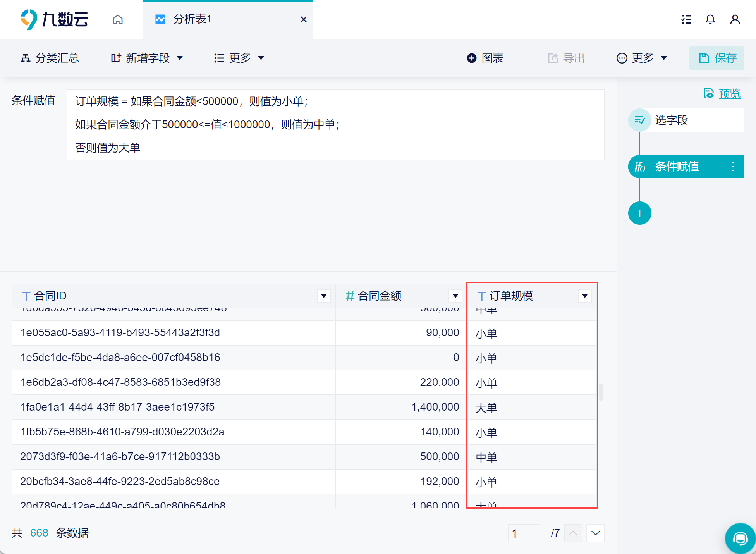Viewport: 756px width, 554px height.
Task: Go to the home page icon
Action: pos(118,19)
